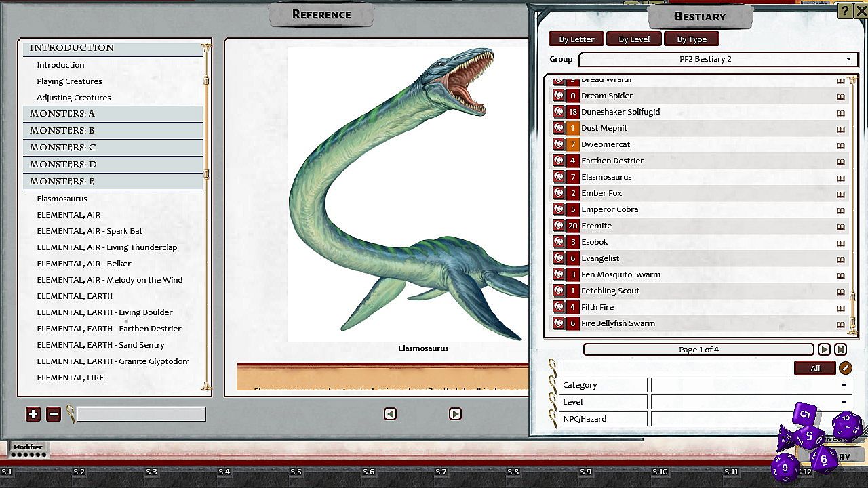Viewport: 868px width, 488px height.
Task: Click the Bestiary search input field
Action: (674, 368)
